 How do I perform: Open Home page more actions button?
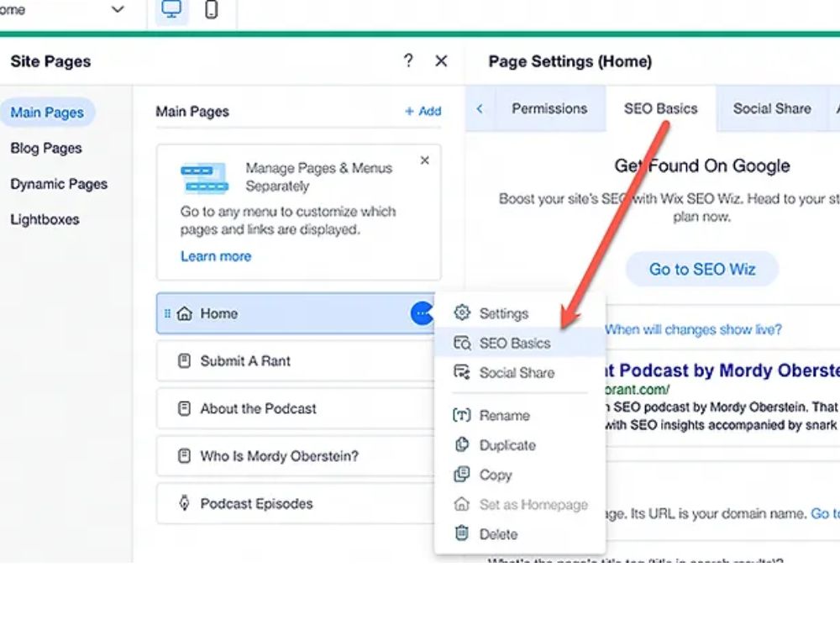422,313
